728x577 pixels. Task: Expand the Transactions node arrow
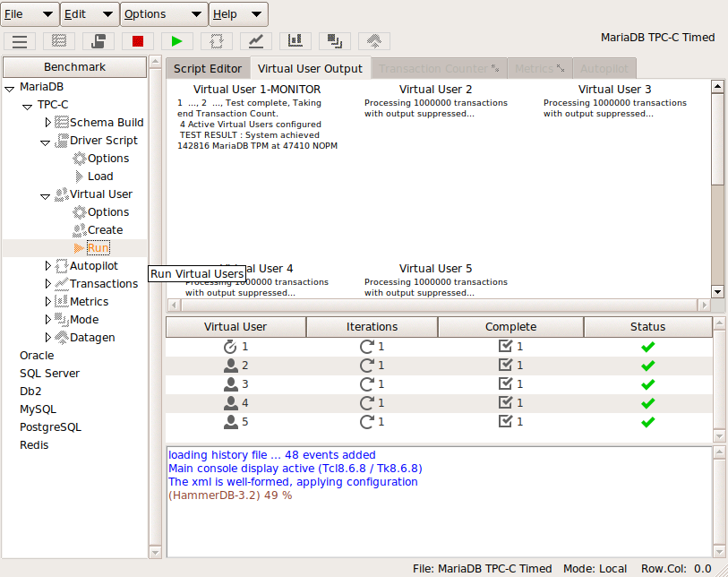point(47,284)
